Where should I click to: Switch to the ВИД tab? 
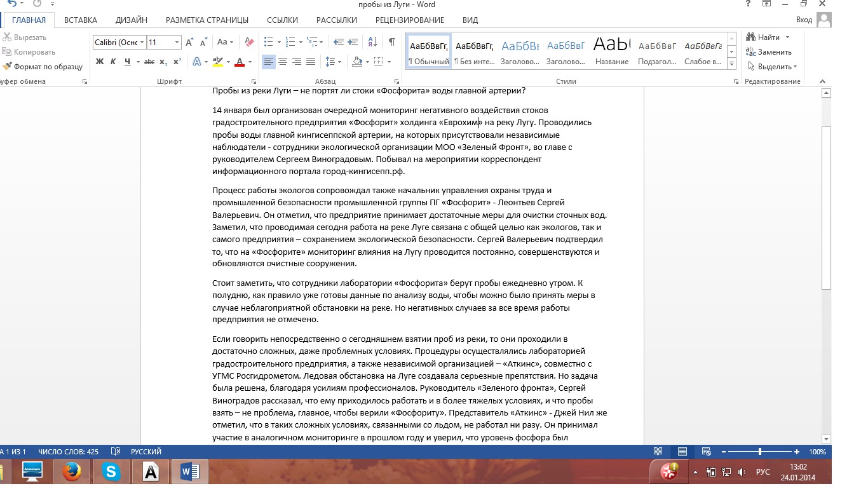click(x=470, y=20)
